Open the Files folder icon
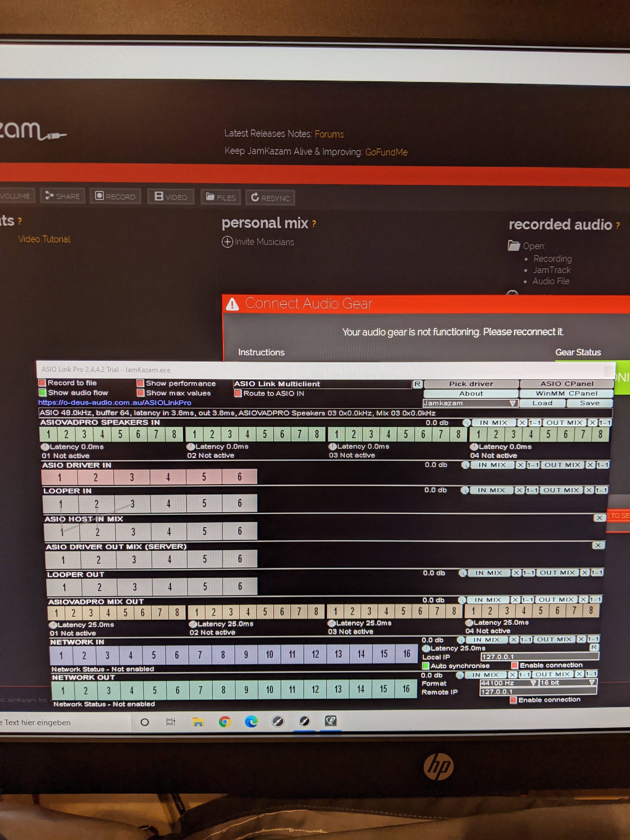Image resolution: width=630 pixels, height=840 pixels. click(210, 197)
